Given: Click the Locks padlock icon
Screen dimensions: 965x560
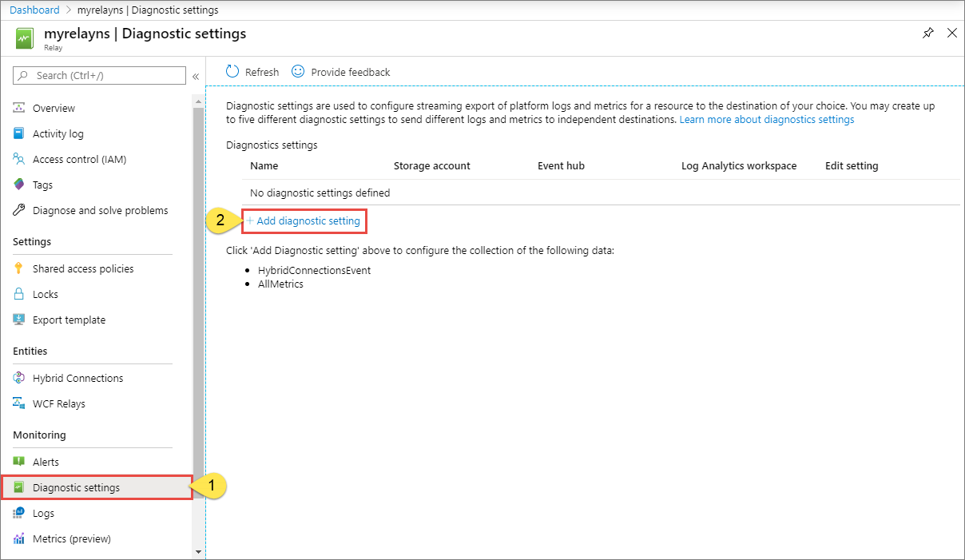Looking at the screenshot, I should [x=19, y=294].
